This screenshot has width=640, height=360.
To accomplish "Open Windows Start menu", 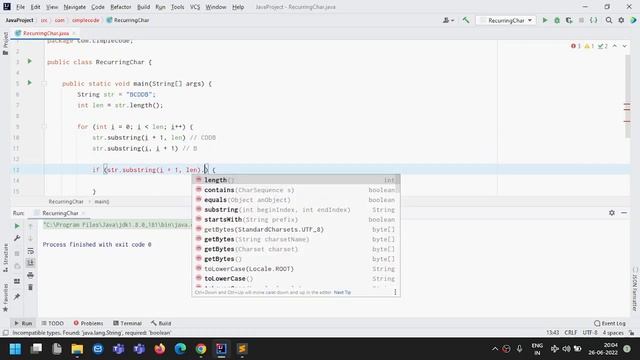I will 15,349.
